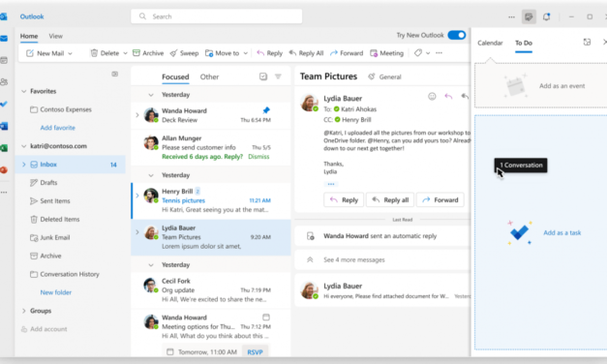Open toolbar overflow ellipsis menu
This screenshot has width=607, height=364.
point(439,53)
